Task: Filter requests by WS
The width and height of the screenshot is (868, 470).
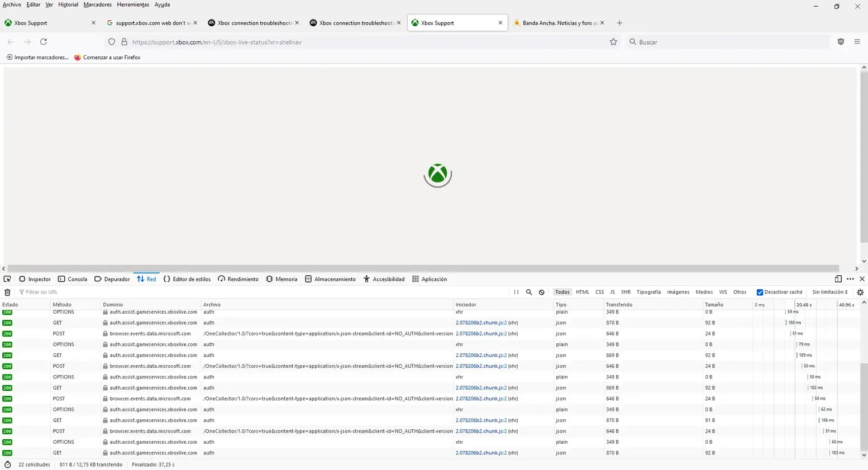Action: tap(723, 292)
